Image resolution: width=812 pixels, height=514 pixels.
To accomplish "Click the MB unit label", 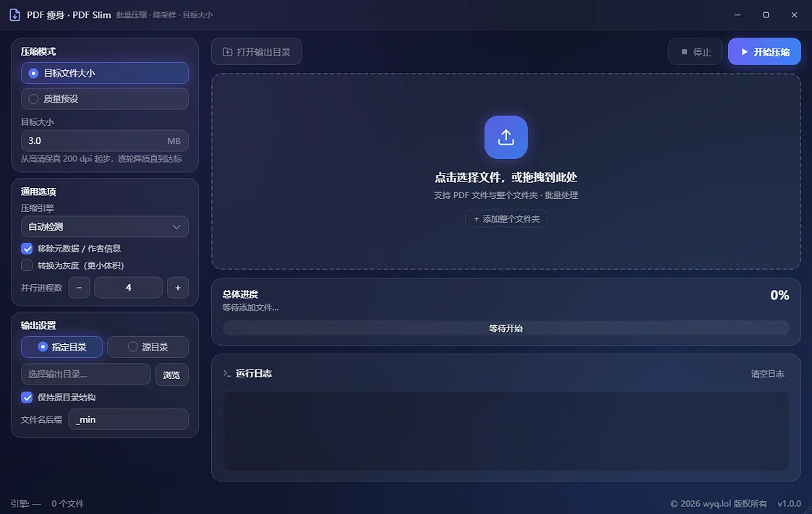I will 174,141.
